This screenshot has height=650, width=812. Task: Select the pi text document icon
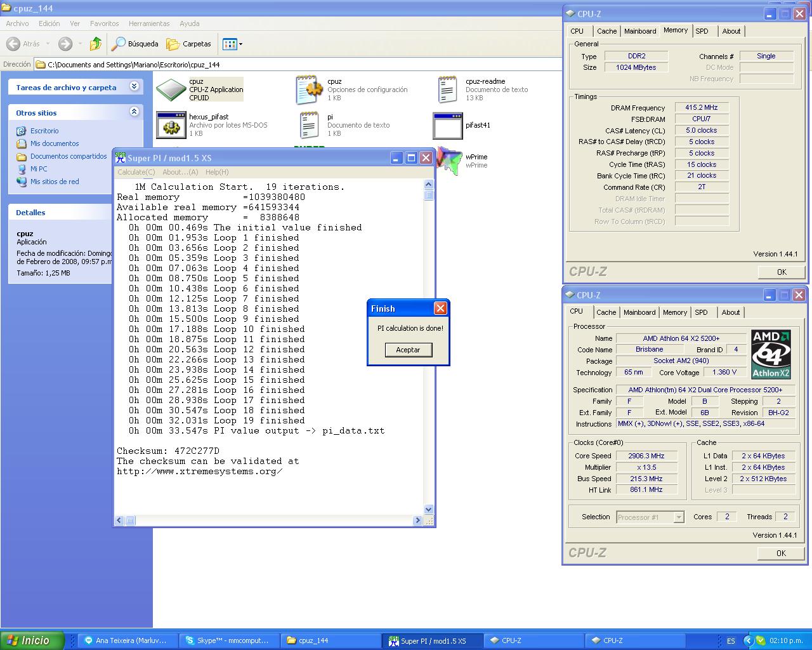(x=309, y=125)
